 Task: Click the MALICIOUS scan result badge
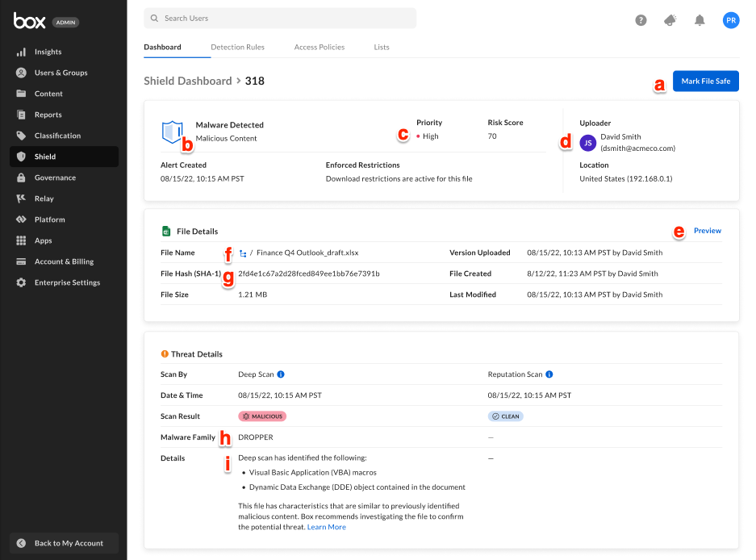(x=262, y=416)
